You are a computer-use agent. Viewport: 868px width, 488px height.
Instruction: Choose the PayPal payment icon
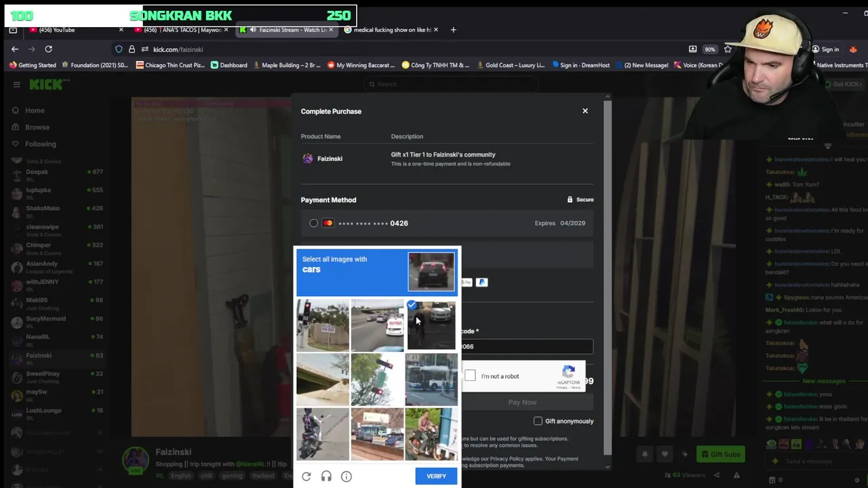click(x=481, y=282)
